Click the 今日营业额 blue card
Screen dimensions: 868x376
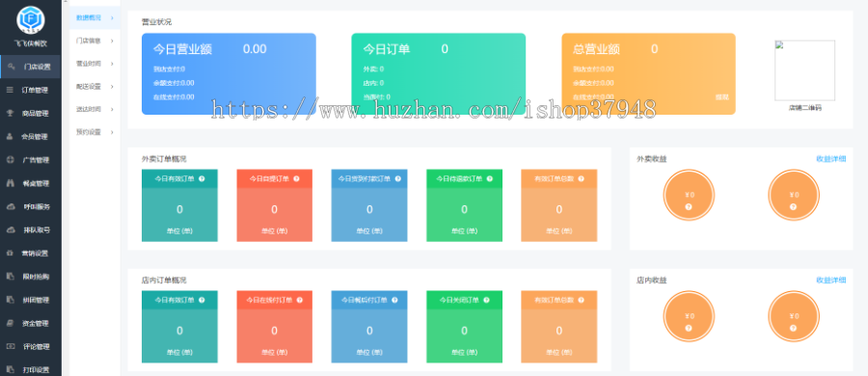(229, 73)
